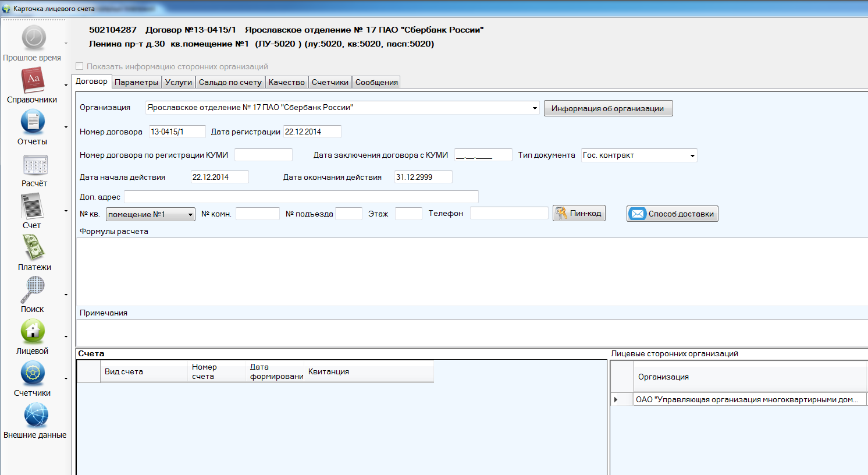Expand the ОАО Управляющая организация row arrow

click(x=616, y=400)
